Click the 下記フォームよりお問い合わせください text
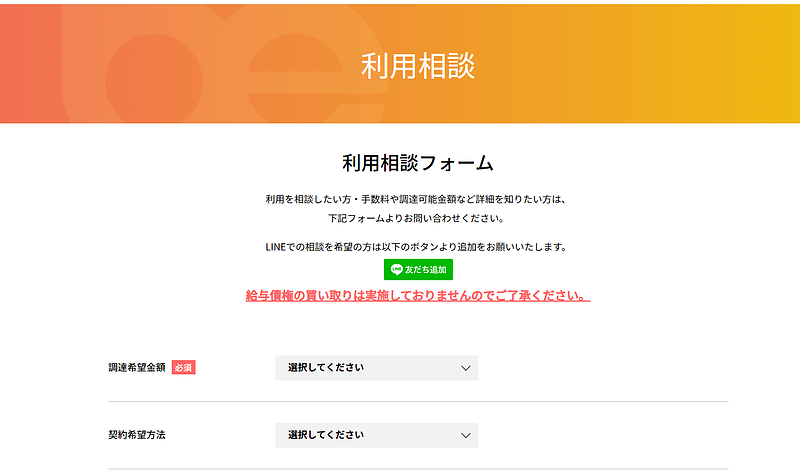 pos(418,218)
